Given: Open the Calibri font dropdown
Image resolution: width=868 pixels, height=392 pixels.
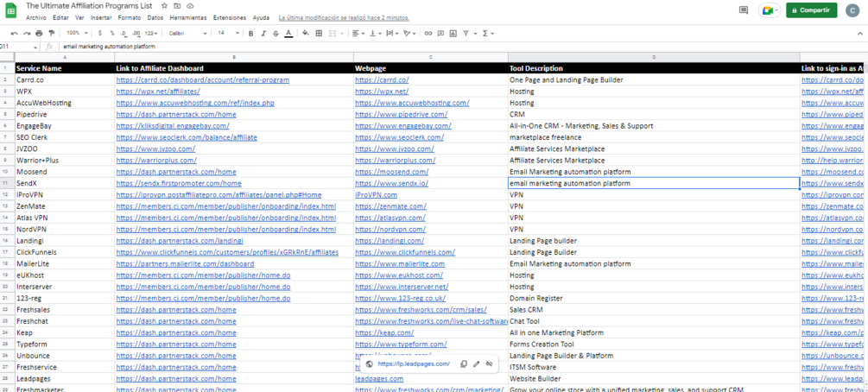Looking at the screenshot, I should (187, 33).
